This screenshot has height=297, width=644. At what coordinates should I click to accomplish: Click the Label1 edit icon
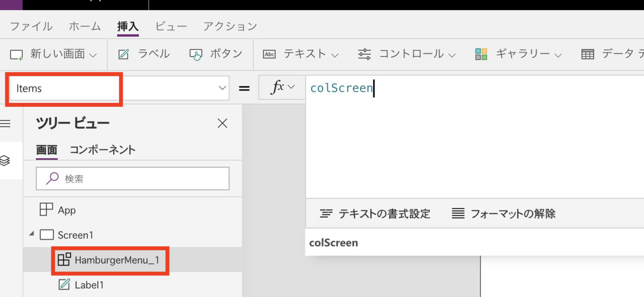[x=64, y=285]
